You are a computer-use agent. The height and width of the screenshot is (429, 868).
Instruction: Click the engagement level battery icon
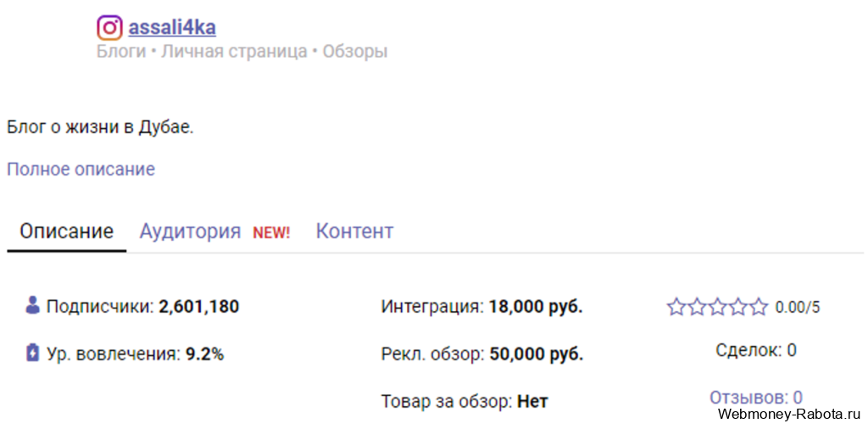[33, 353]
